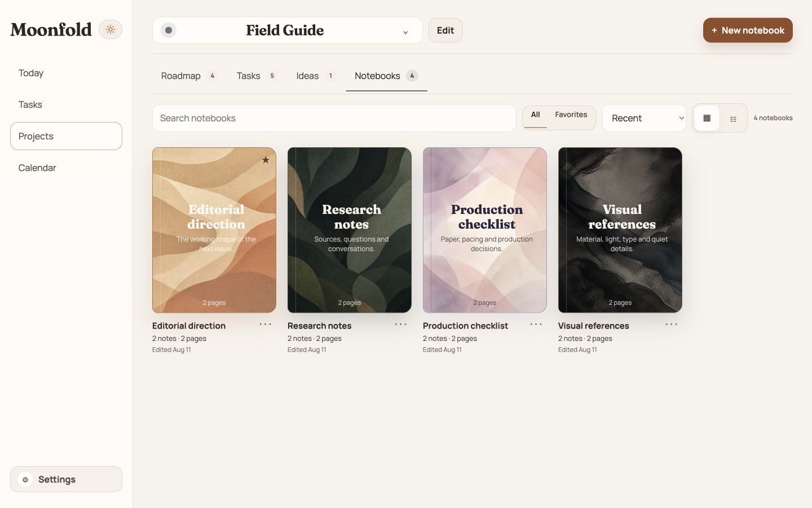812x508 pixels.
Task: Open Projects in the sidebar
Action: pos(66,136)
